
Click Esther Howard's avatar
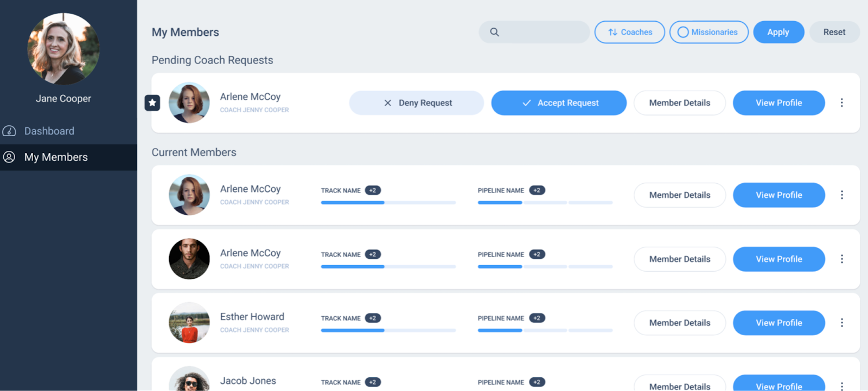point(189,323)
